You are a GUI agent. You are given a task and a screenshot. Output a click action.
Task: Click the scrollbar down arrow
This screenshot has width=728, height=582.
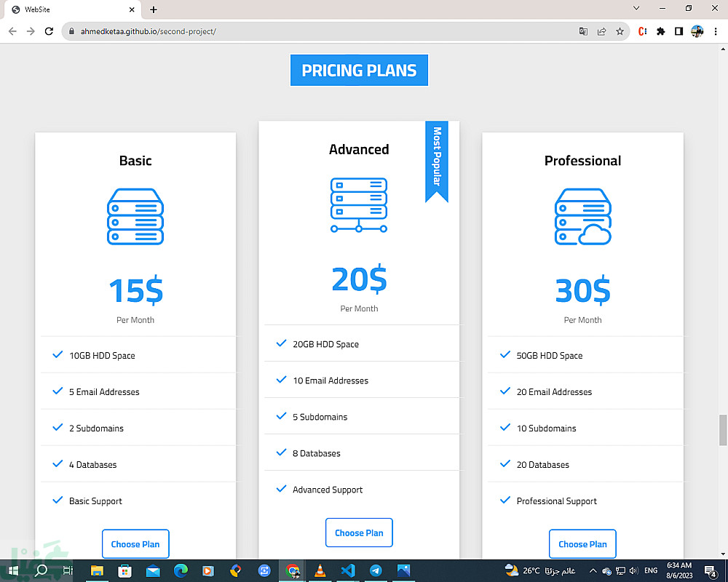tap(723, 554)
